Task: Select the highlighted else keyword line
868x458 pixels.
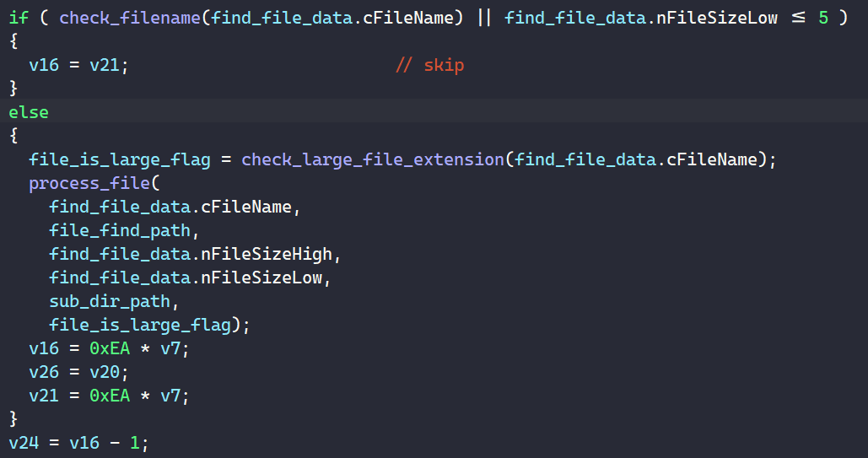Action: pyautogui.click(x=434, y=112)
